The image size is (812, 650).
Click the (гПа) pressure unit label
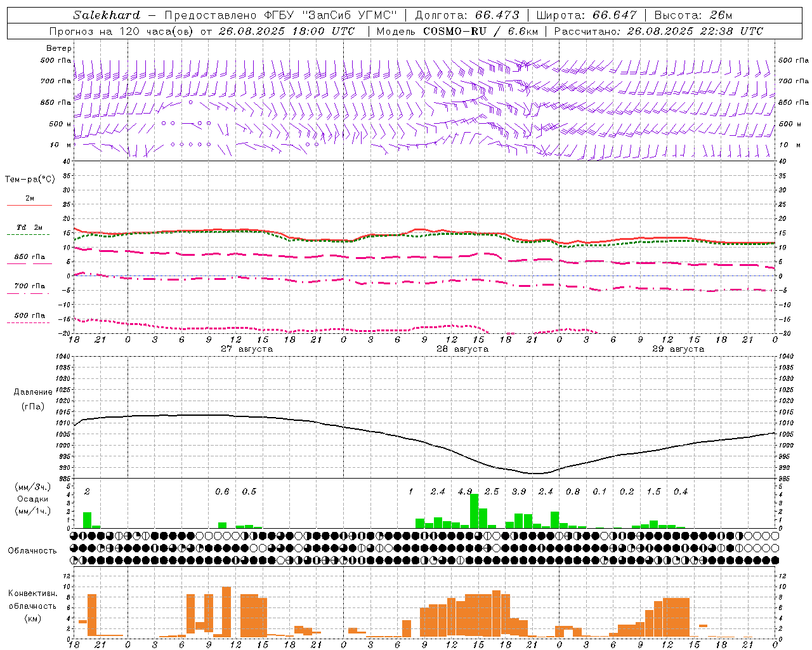pyautogui.click(x=33, y=406)
